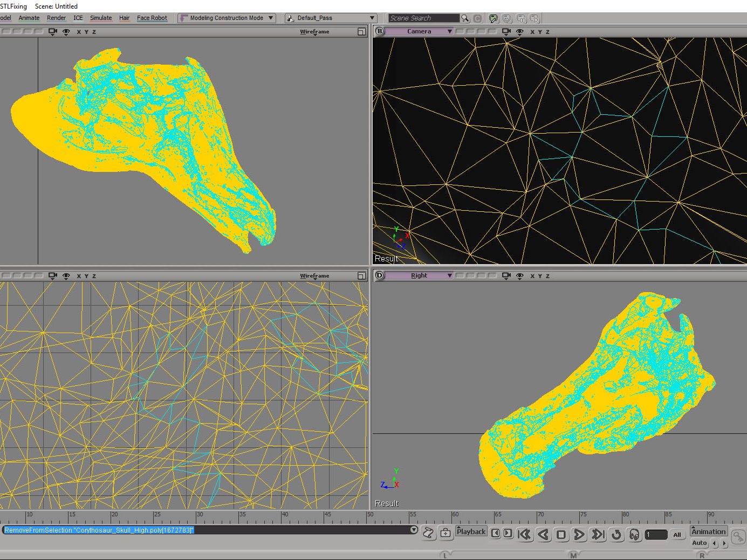
Task: Maximize the top-left viewport with resize icon
Action: (x=361, y=32)
